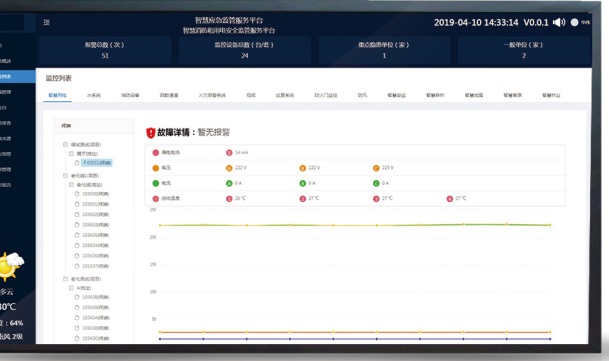Toggle the sidebar menu hamburger icon

pos(46,22)
